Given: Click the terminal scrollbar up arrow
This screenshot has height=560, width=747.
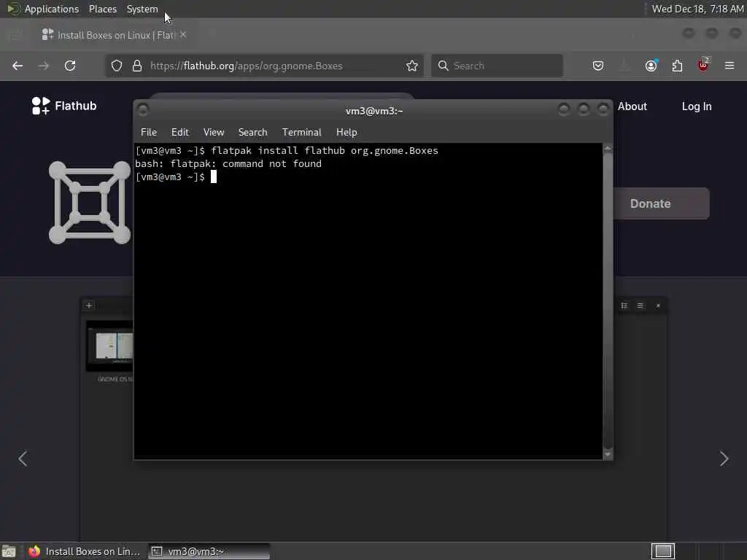Looking at the screenshot, I should click(x=608, y=149).
